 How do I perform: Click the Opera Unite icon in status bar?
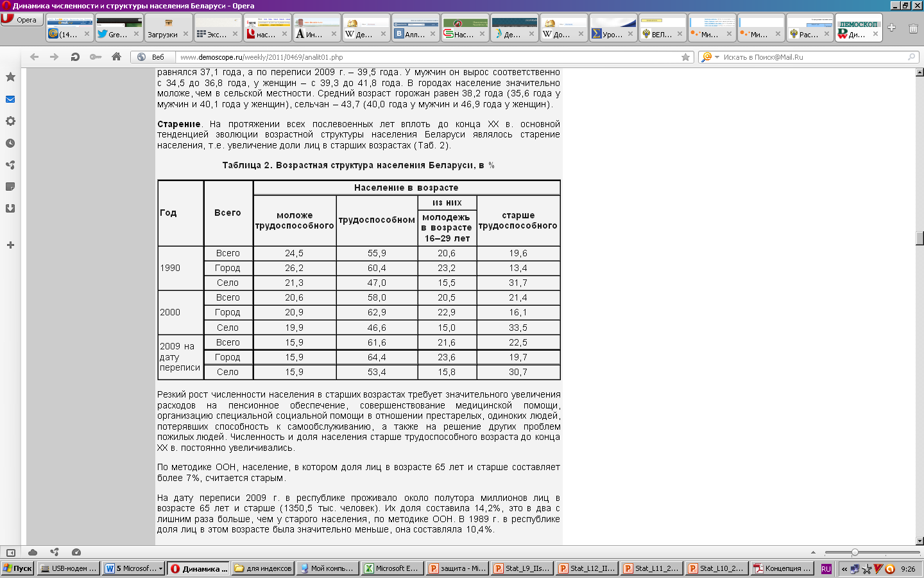(x=55, y=552)
